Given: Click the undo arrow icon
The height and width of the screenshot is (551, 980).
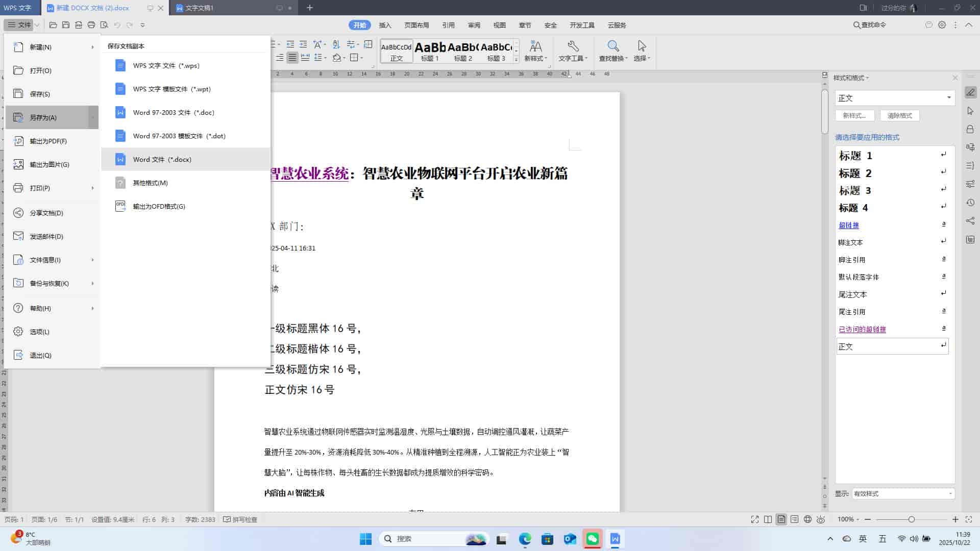Looking at the screenshot, I should pos(117,24).
